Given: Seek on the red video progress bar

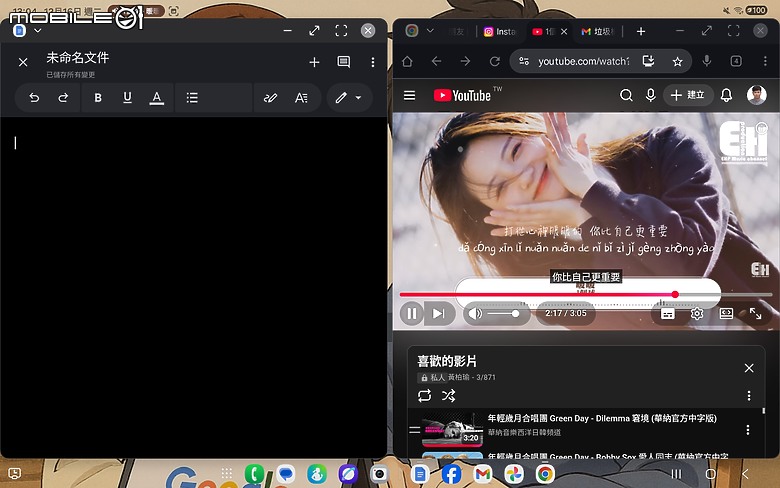Looking at the screenshot, I should (585, 294).
